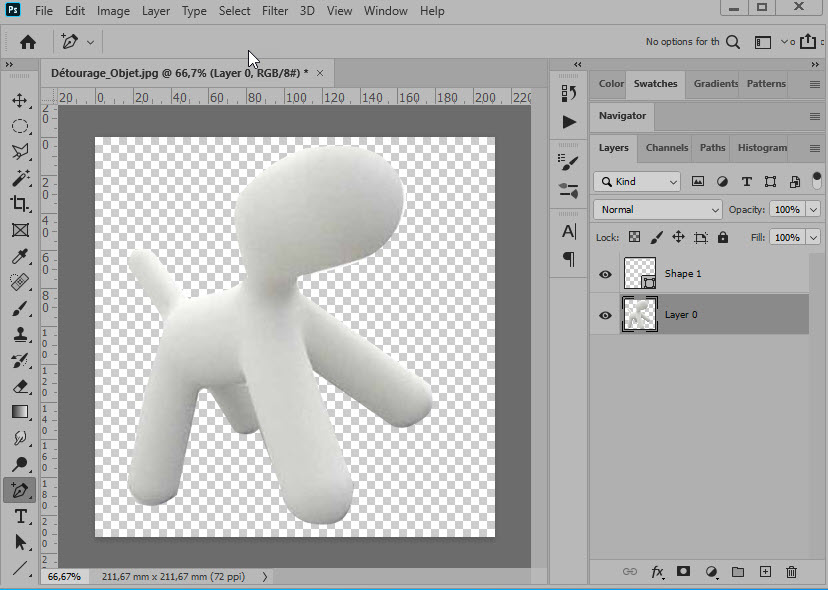Select the Eyedropper tool
The height and width of the screenshot is (590, 828).
click(20, 256)
